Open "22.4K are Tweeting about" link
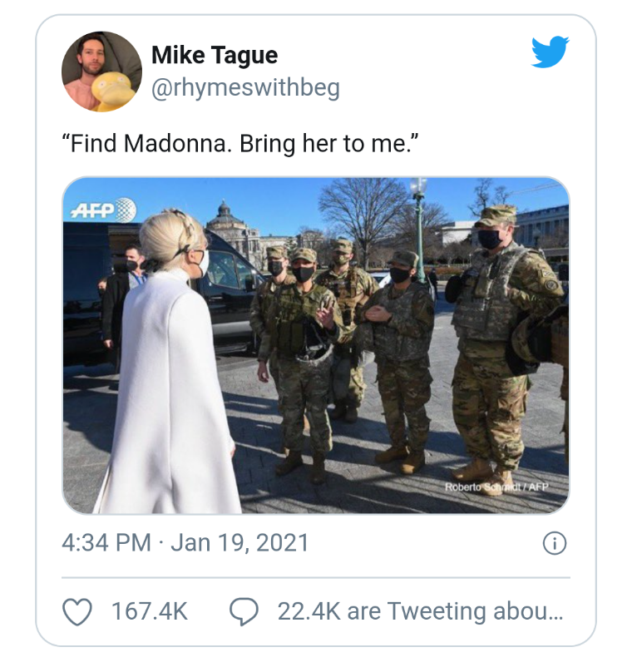 point(420,612)
